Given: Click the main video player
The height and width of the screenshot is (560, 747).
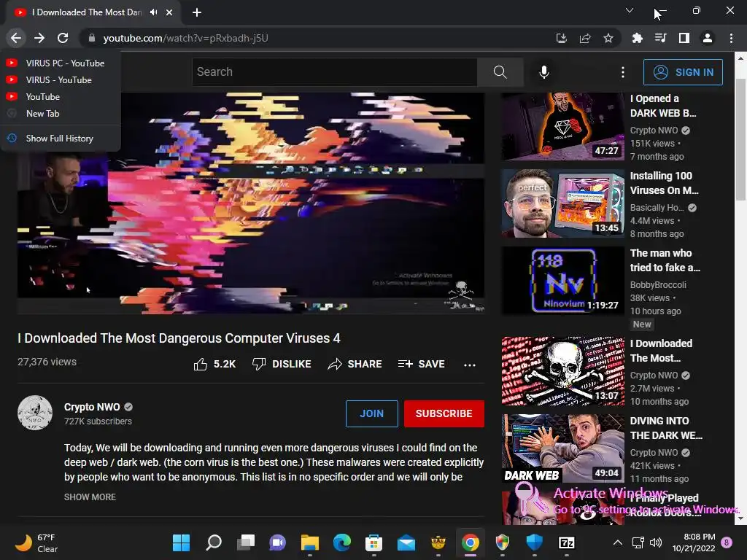Looking at the screenshot, I should click(x=251, y=203).
